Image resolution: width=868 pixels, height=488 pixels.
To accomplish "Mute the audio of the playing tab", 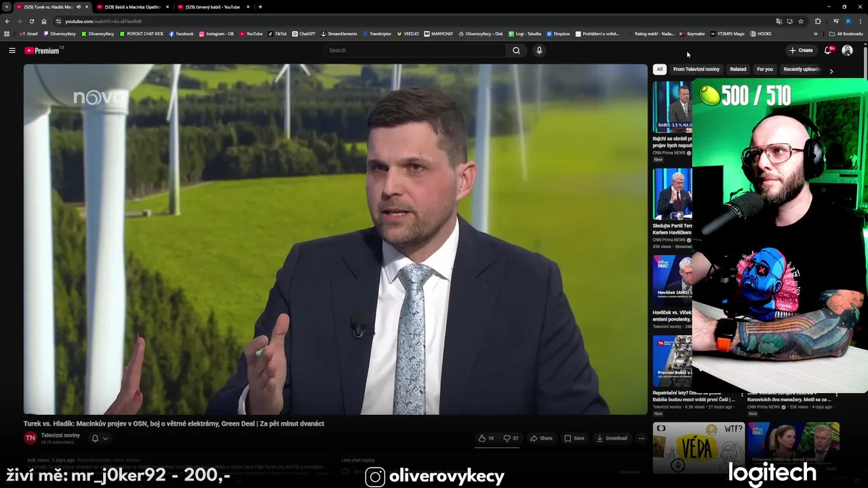I will pos(79,7).
